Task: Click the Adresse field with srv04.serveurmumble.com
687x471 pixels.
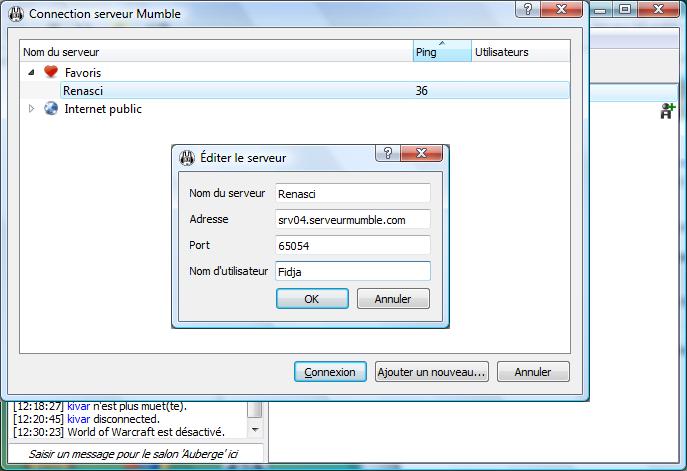Action: (x=353, y=220)
